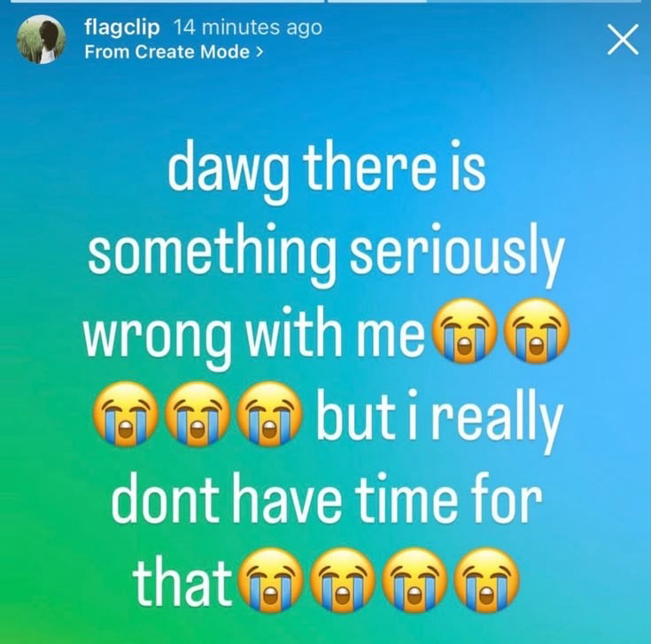
Task: Click the first crying emoji starting the 'but i really' line
Action: tap(125, 414)
